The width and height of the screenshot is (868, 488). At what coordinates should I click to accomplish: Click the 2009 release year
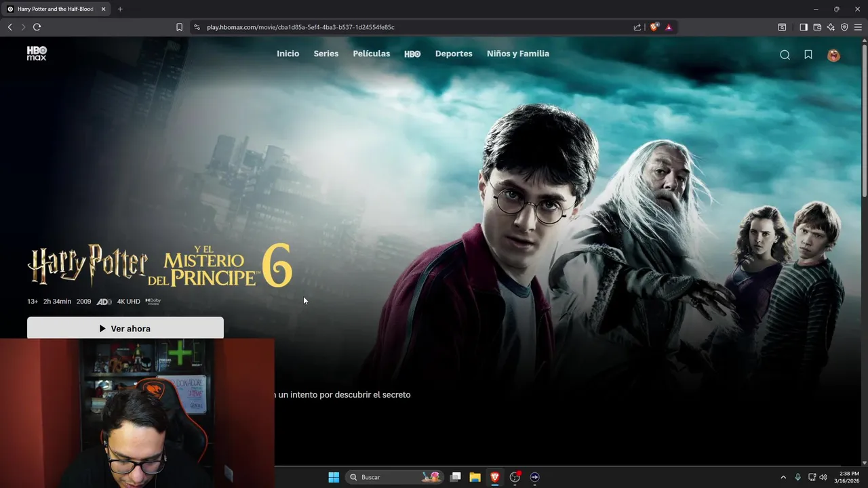[83, 302]
